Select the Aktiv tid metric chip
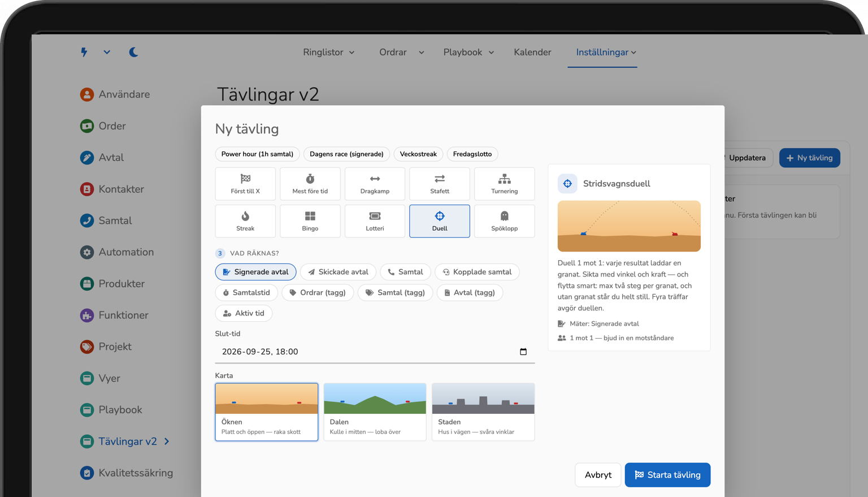 [244, 313]
